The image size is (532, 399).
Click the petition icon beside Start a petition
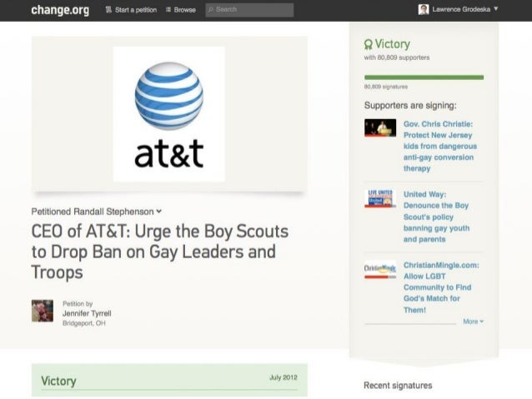[x=108, y=10]
